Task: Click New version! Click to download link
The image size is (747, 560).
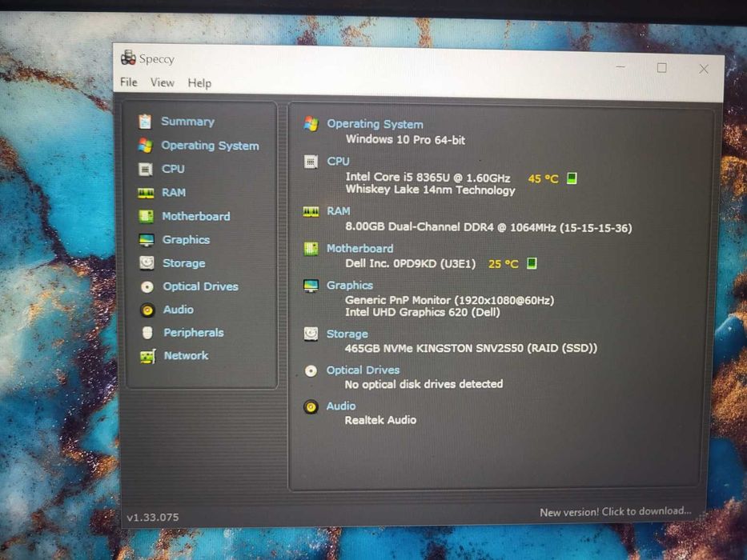Action: [x=615, y=511]
